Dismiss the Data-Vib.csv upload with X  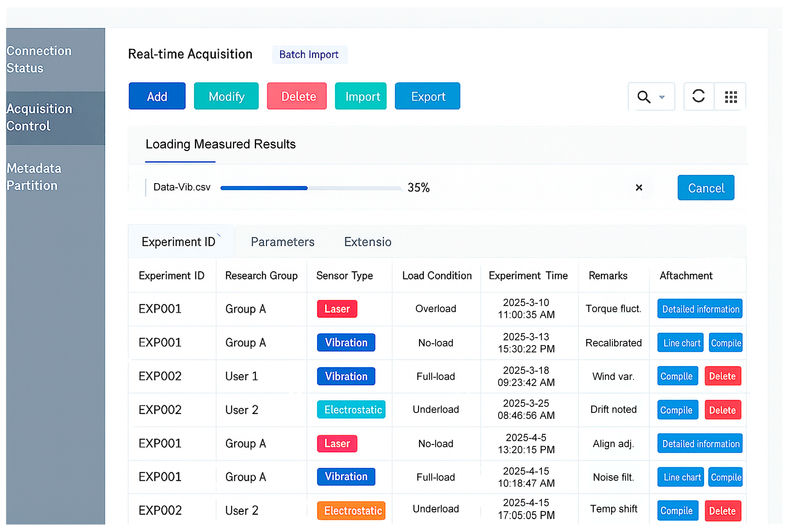[x=639, y=187]
